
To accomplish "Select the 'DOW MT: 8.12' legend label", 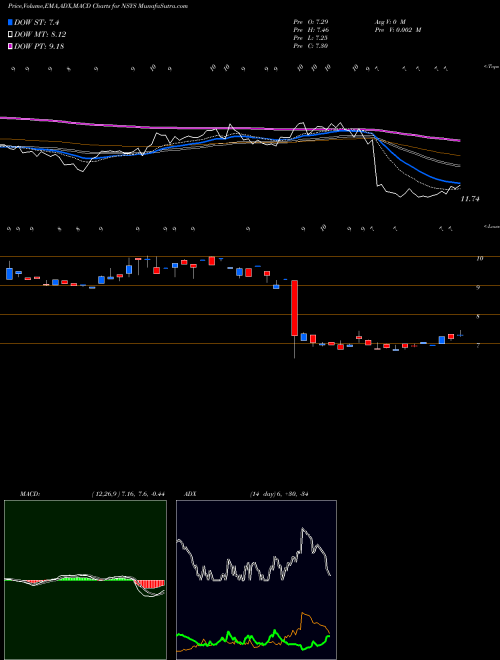I will point(40,35).
